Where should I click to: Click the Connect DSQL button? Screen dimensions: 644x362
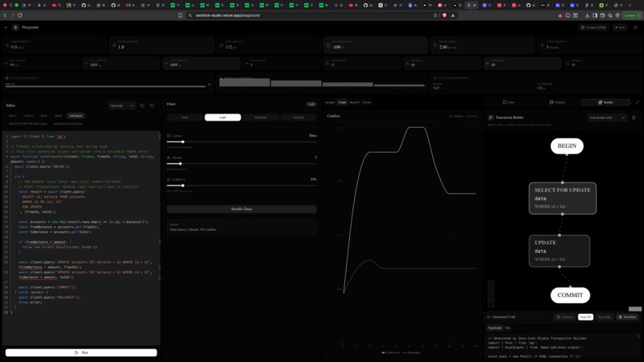point(594,27)
